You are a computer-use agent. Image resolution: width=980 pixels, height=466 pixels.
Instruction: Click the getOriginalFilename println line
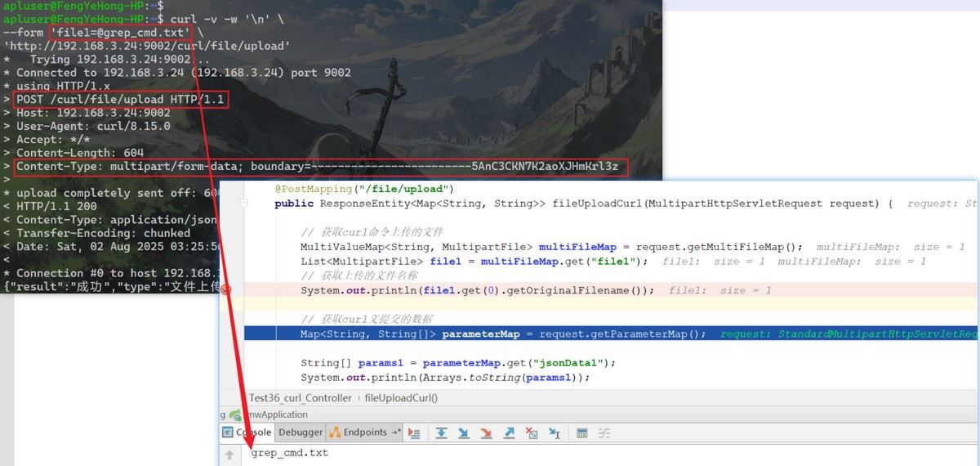pyautogui.click(x=478, y=290)
